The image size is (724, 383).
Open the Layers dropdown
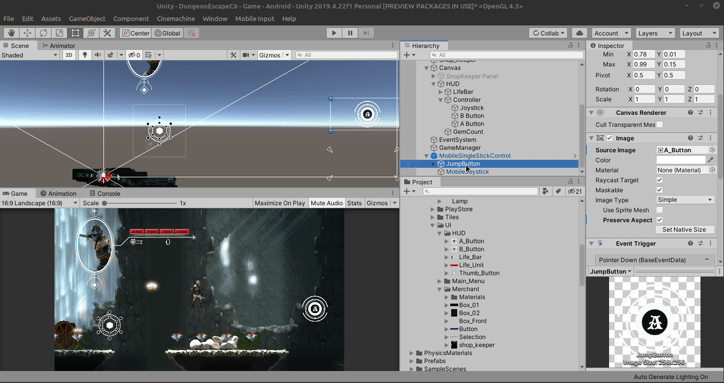coord(655,33)
